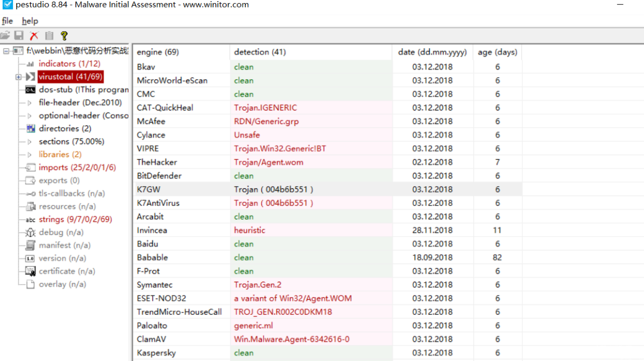Click the root file node icon
Image resolution: width=644 pixels, height=361 pixels.
(18, 51)
